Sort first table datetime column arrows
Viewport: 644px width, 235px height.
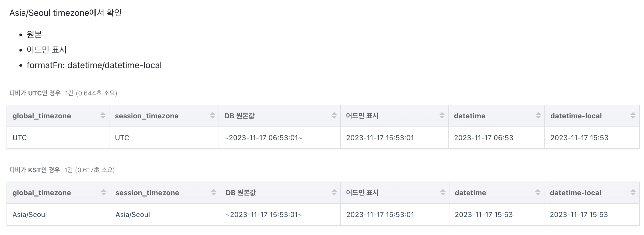(538, 116)
